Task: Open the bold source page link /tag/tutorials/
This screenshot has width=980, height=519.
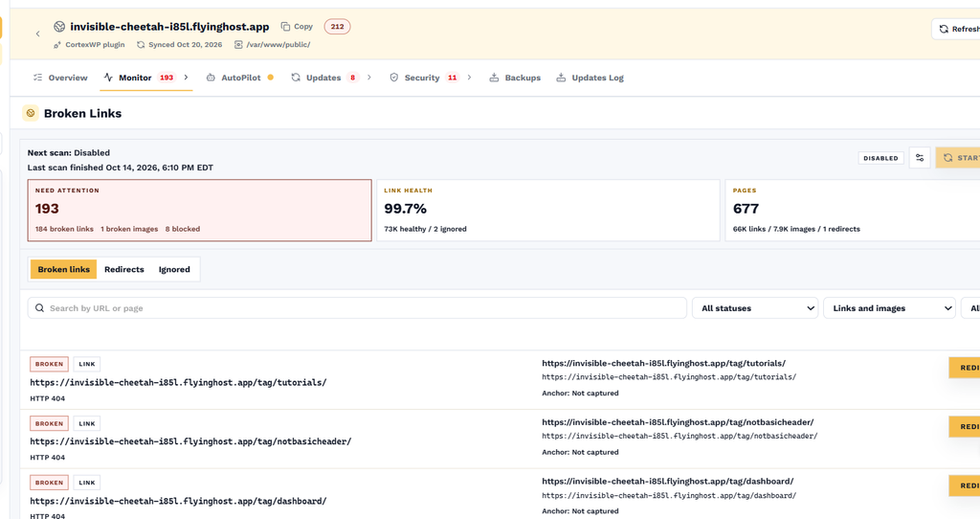Action: click(664, 363)
